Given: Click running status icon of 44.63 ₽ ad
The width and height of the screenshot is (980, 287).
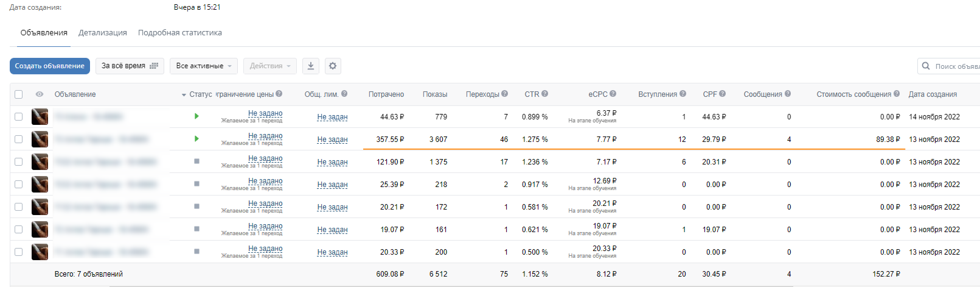Looking at the screenshot, I should coord(196,116).
